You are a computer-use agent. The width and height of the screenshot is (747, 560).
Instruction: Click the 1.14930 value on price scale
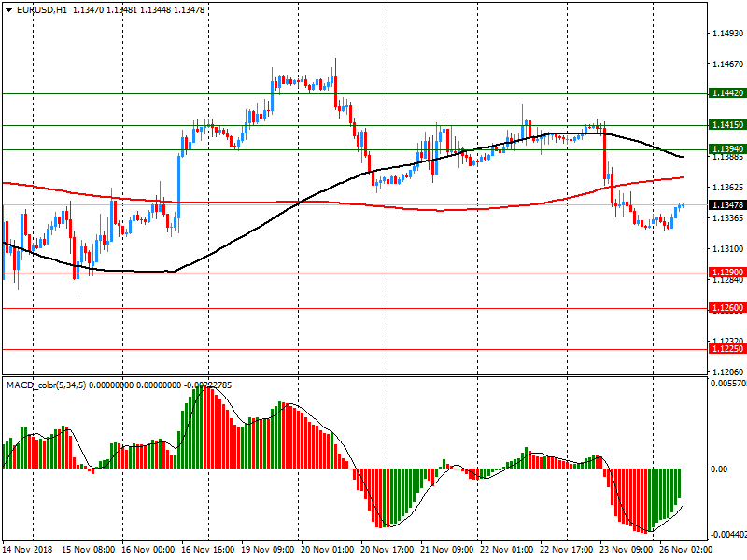click(x=726, y=34)
